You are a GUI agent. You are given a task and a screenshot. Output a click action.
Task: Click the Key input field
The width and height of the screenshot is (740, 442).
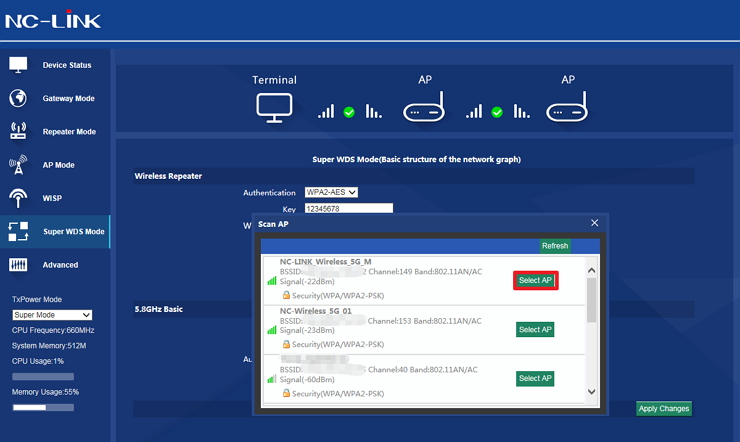349,208
